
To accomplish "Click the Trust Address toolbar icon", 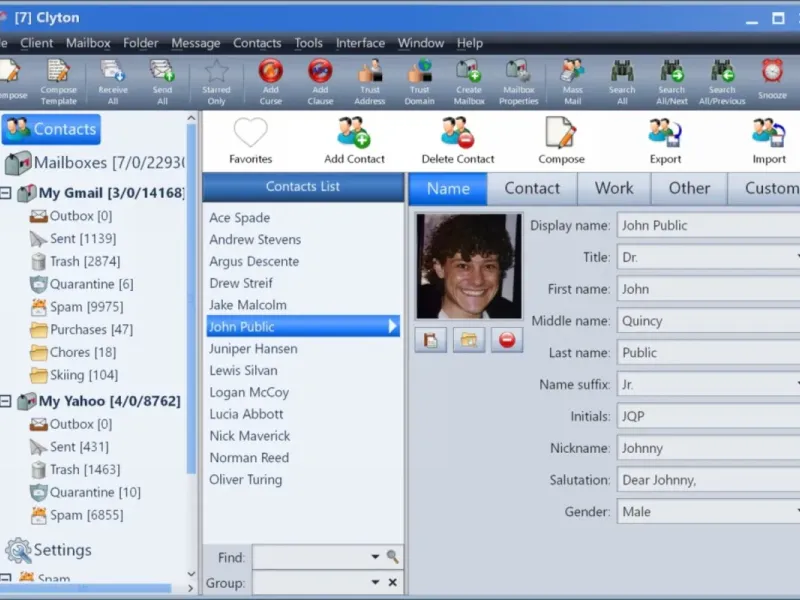I will (370, 72).
